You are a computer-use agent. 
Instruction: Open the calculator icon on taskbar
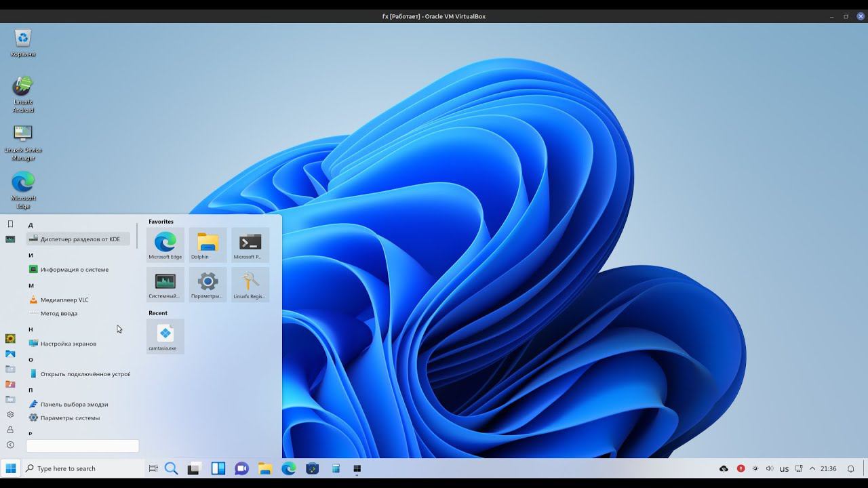click(336, 468)
